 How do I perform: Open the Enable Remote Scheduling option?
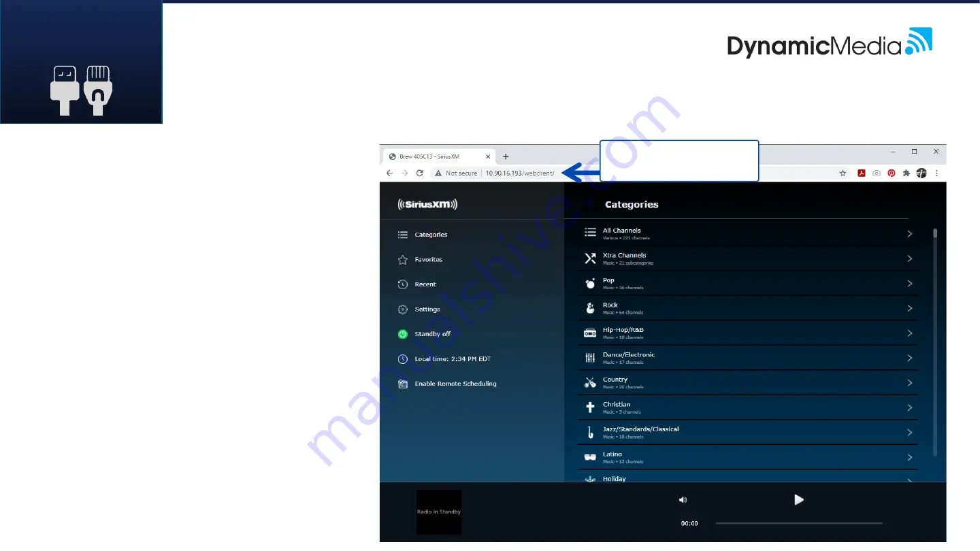click(455, 384)
